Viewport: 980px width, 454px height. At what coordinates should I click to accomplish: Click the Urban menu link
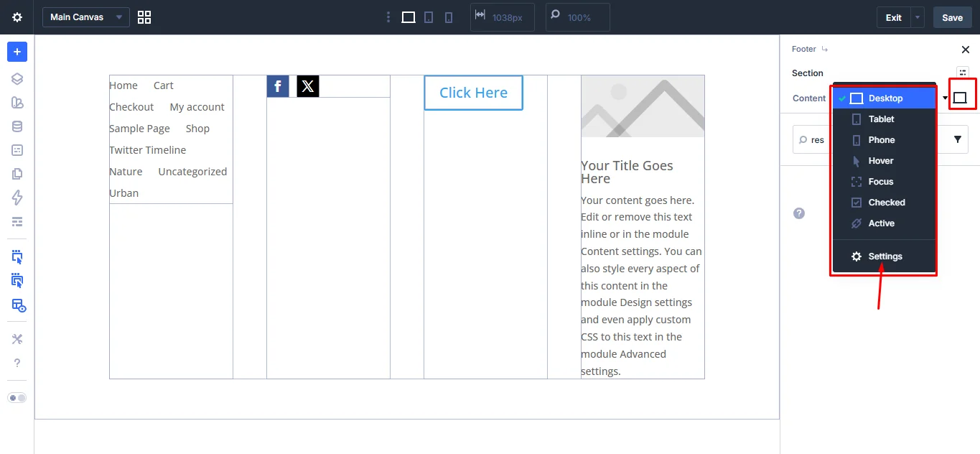point(124,193)
